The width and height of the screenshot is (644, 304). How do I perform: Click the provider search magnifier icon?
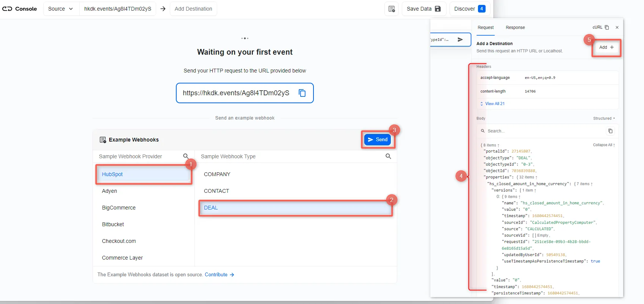pos(186,156)
